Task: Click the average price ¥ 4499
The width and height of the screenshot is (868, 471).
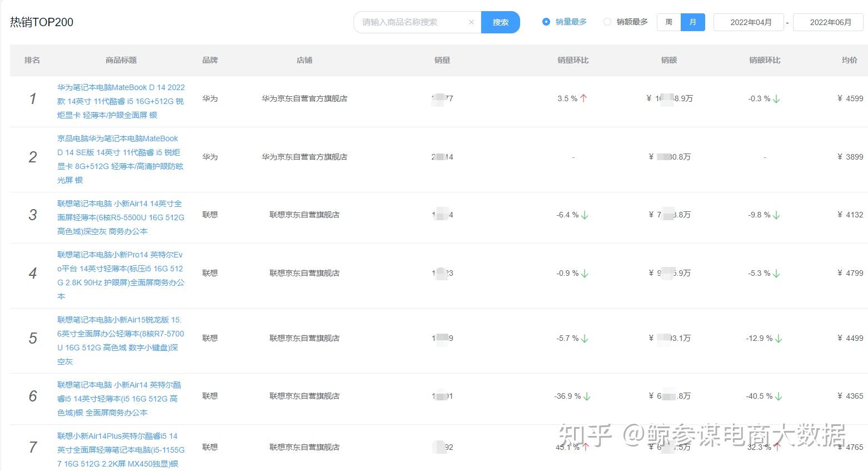Action: [x=850, y=338]
